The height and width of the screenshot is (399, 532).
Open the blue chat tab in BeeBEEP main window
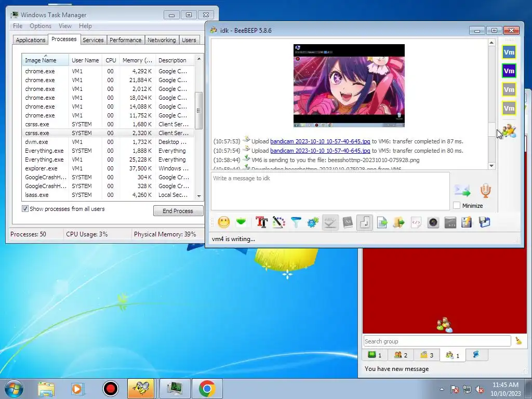tap(476, 355)
